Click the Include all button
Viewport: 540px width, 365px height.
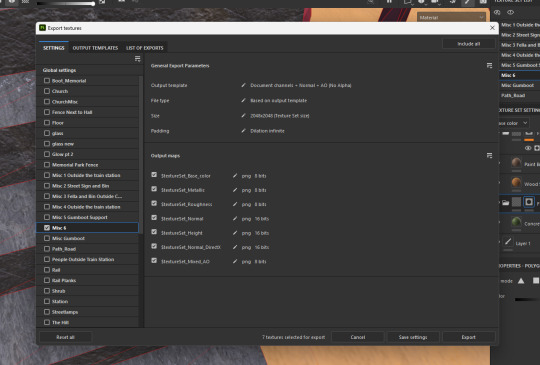[x=468, y=44]
